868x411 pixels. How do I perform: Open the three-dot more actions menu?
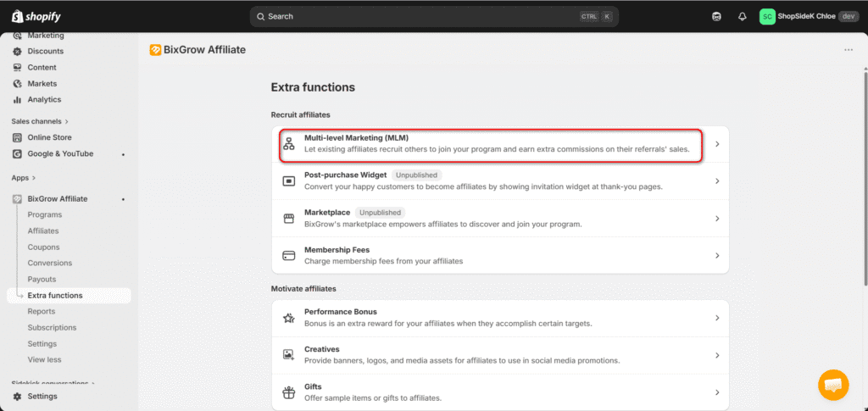[848, 50]
